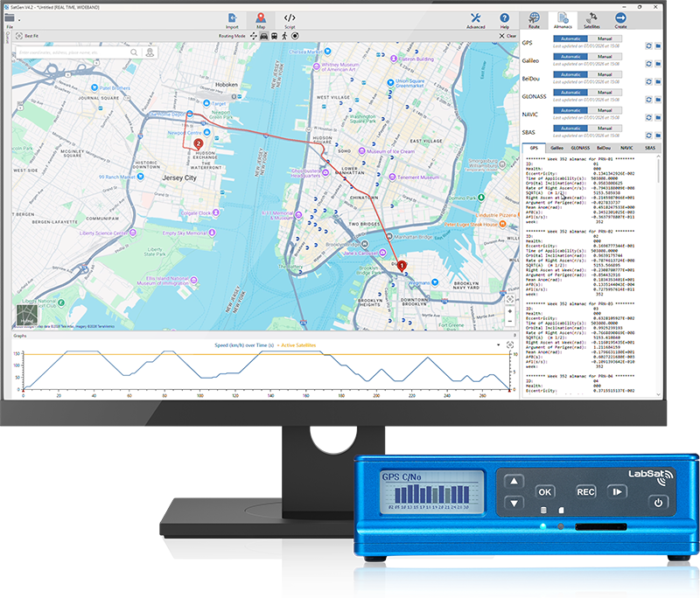The height and width of the screenshot is (598, 700).
Task: Expand the Graphs panel header
Action: (x=21, y=336)
